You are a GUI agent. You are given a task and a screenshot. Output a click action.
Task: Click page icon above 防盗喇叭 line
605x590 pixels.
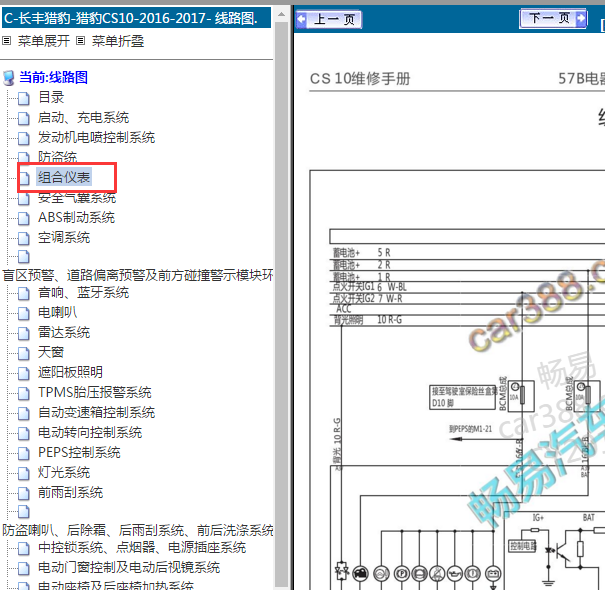coord(24,512)
